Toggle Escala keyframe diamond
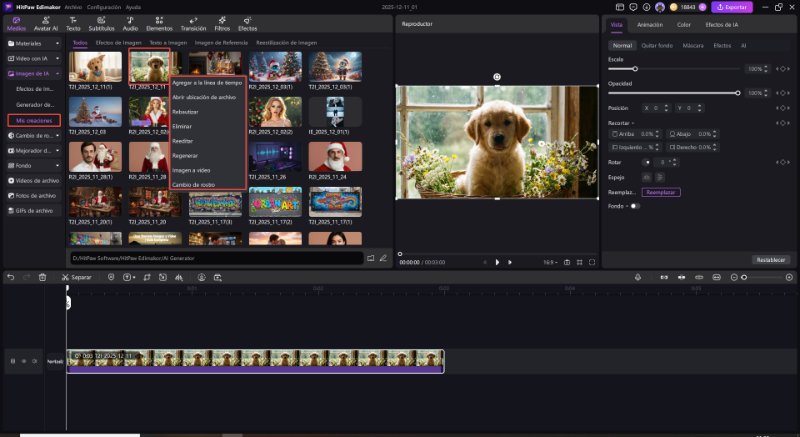800x437 pixels. point(783,69)
